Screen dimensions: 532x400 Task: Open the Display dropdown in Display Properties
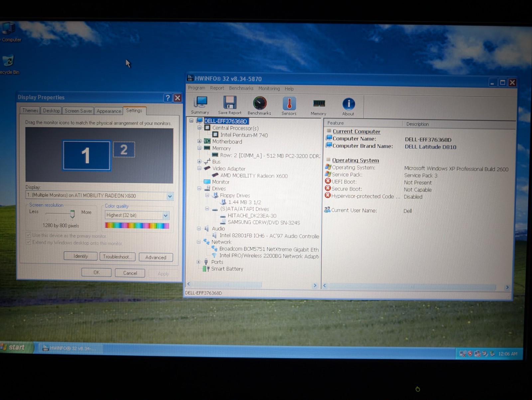pos(170,196)
